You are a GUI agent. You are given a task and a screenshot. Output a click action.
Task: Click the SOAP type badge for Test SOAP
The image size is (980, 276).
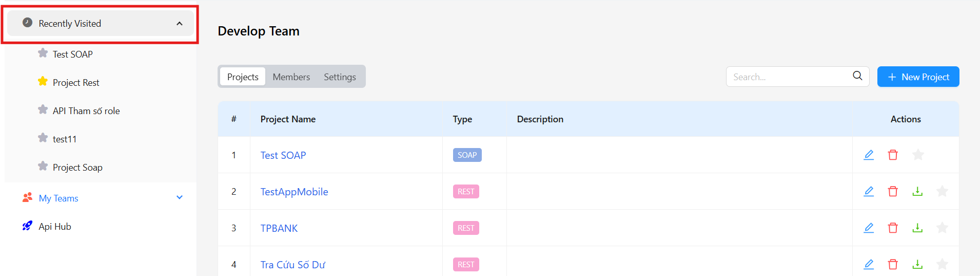click(x=467, y=155)
